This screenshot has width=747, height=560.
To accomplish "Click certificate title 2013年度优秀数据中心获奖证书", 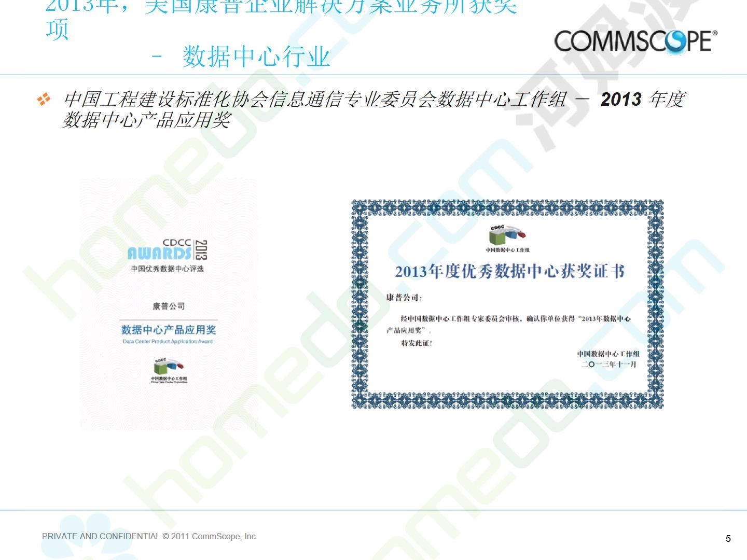I will (509, 271).
